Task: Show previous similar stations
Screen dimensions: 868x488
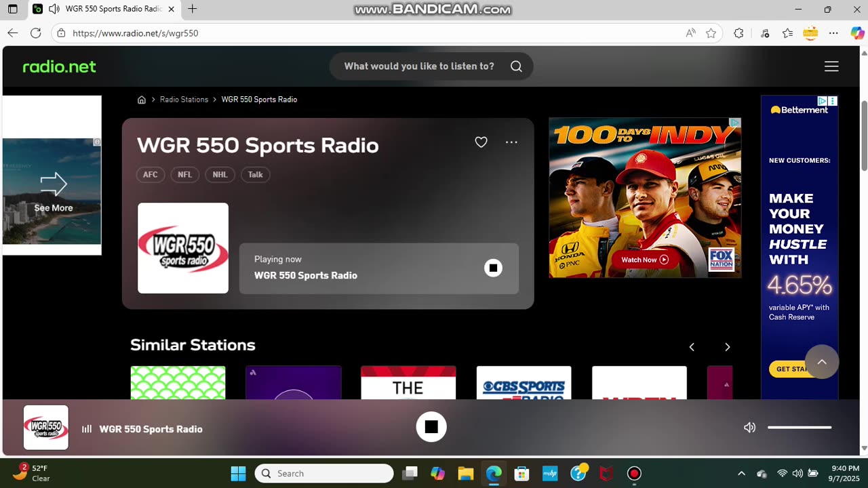Action: pos(692,347)
